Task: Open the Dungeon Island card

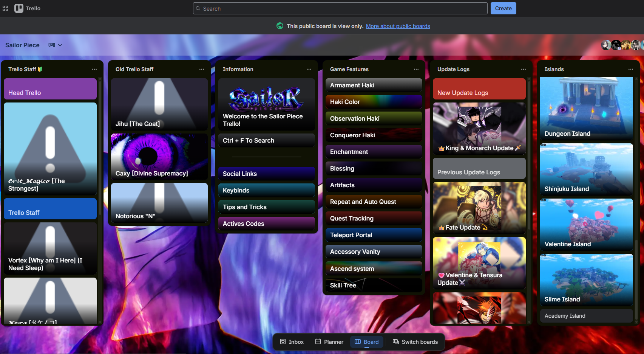Action: [x=586, y=109]
